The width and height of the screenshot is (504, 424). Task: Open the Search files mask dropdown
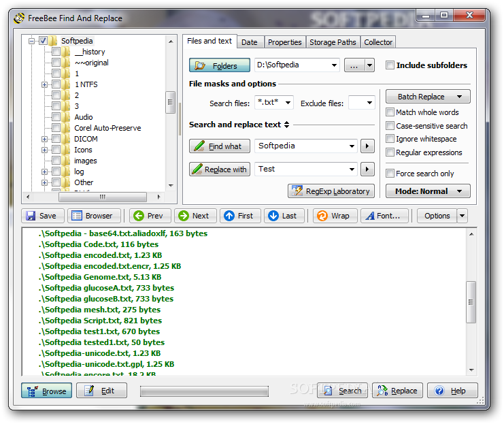click(288, 103)
